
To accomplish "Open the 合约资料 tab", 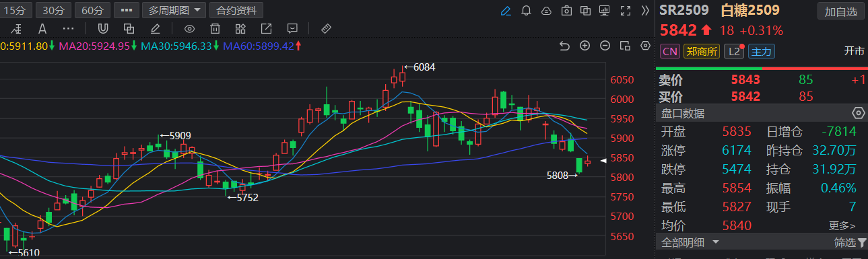I will coord(236,10).
